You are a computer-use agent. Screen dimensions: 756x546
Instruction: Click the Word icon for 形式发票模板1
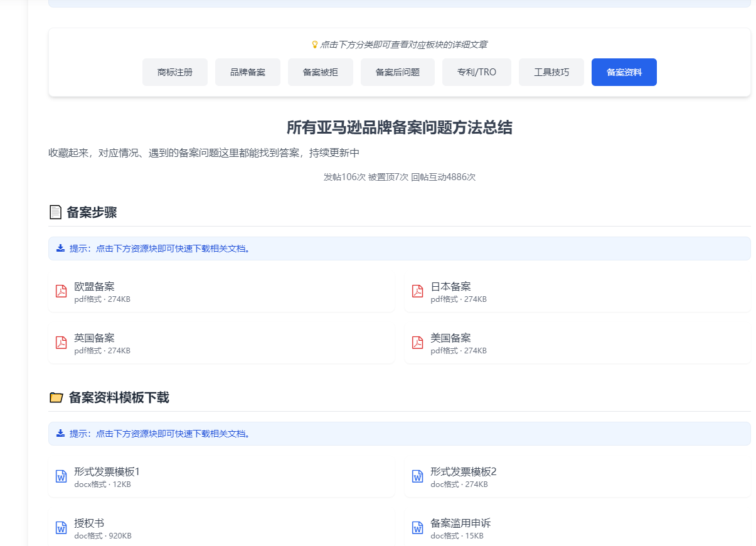tap(61, 476)
